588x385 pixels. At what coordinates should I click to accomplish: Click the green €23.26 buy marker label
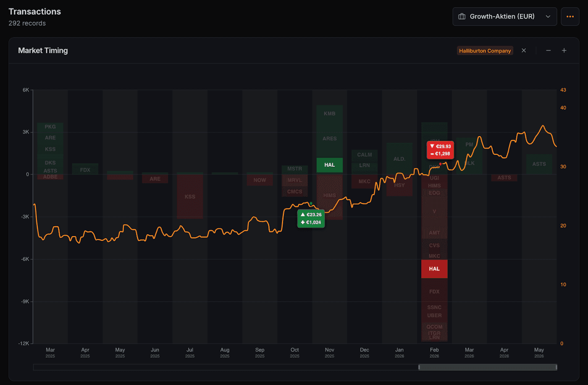tap(311, 219)
